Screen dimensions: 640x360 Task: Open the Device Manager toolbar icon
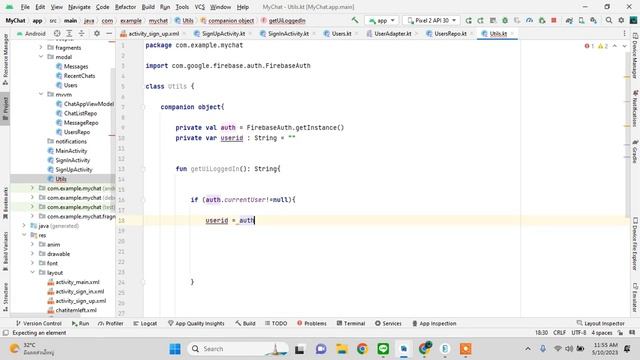[x=581, y=20]
